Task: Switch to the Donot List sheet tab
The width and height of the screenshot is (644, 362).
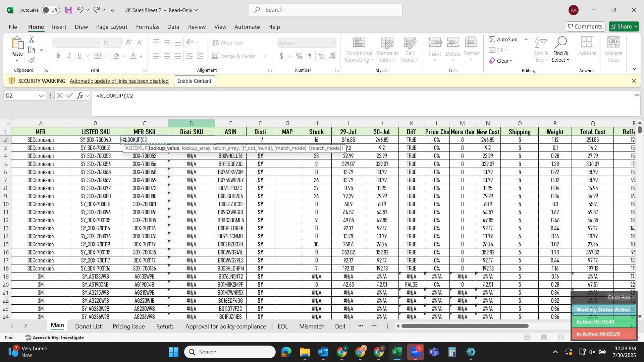Action: (x=88, y=326)
